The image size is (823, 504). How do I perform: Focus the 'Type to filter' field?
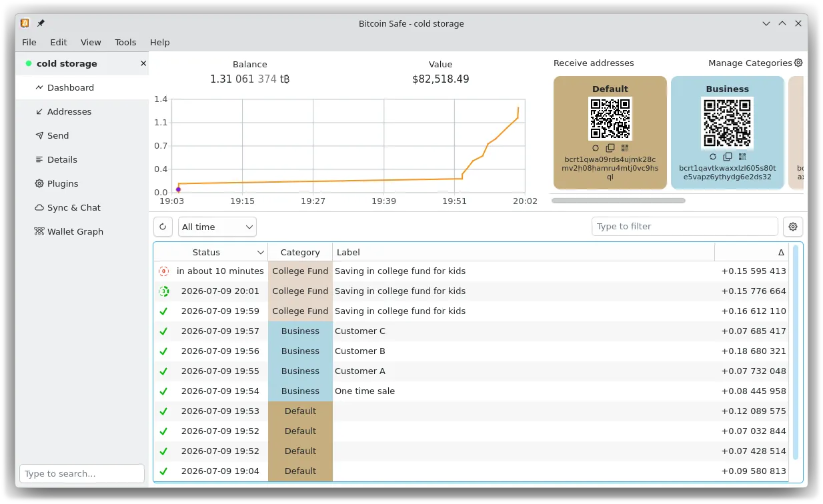685,227
